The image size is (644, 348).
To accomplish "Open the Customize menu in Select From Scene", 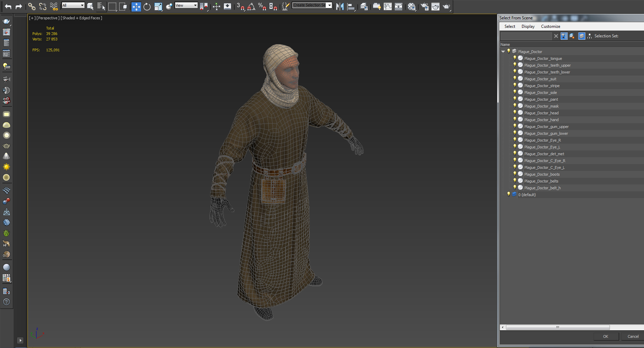I will 550,27.
